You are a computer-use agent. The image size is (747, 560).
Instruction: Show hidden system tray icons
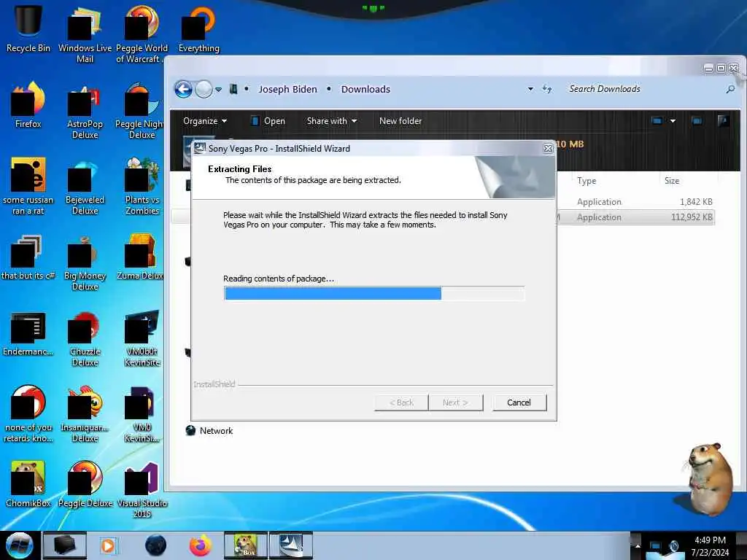(638, 545)
